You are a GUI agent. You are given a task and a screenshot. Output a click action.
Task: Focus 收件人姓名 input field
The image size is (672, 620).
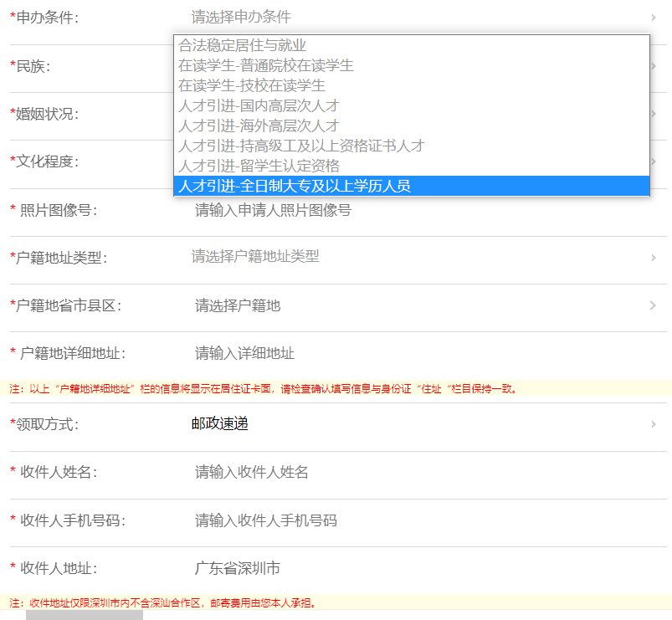click(427, 472)
